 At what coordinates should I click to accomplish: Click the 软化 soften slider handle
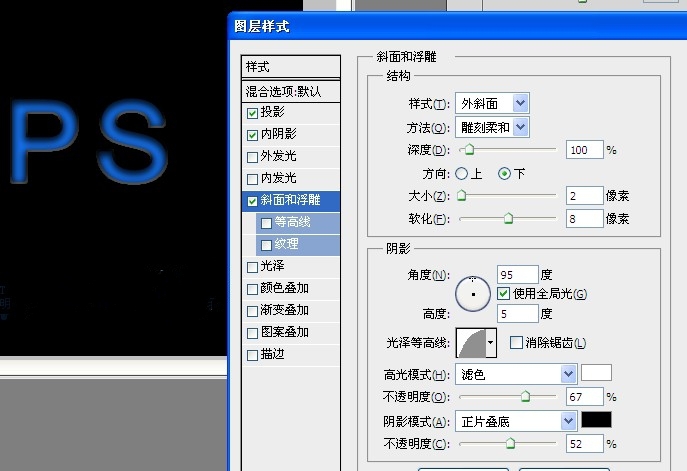(x=508, y=218)
